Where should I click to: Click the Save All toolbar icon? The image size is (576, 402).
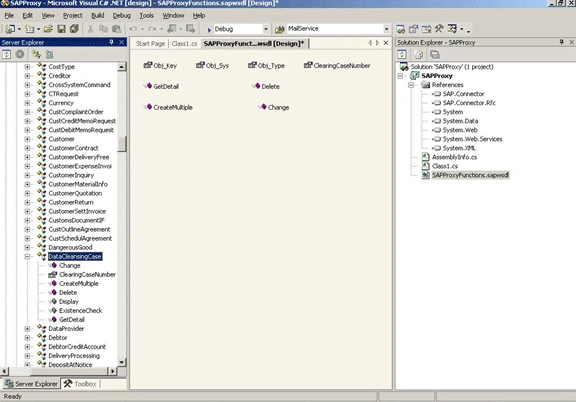[74, 29]
